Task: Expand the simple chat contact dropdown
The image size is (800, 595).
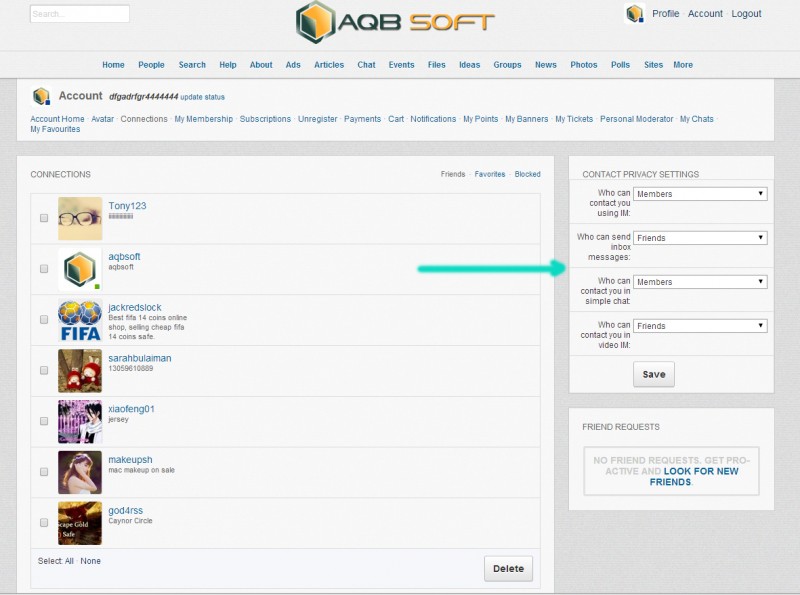Action: (700, 282)
